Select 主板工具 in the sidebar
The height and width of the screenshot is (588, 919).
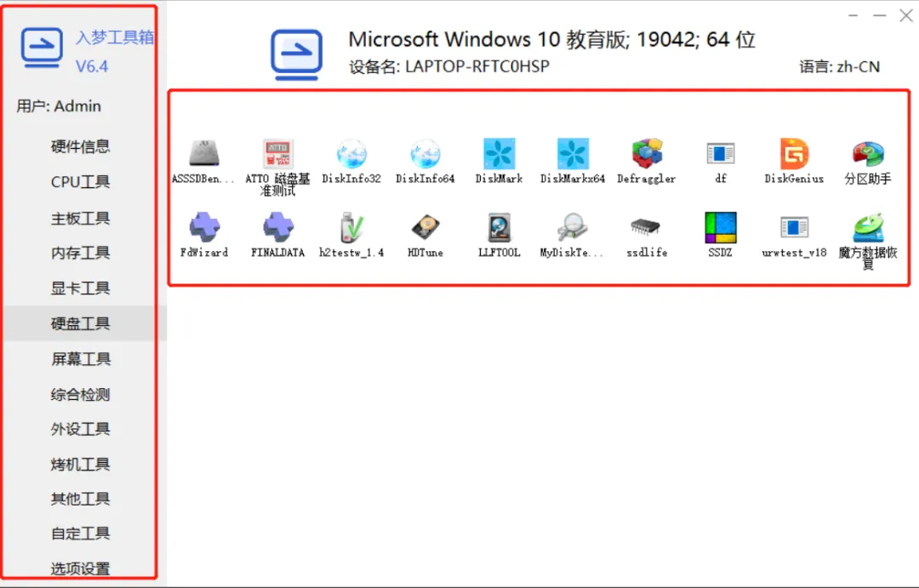click(x=80, y=219)
